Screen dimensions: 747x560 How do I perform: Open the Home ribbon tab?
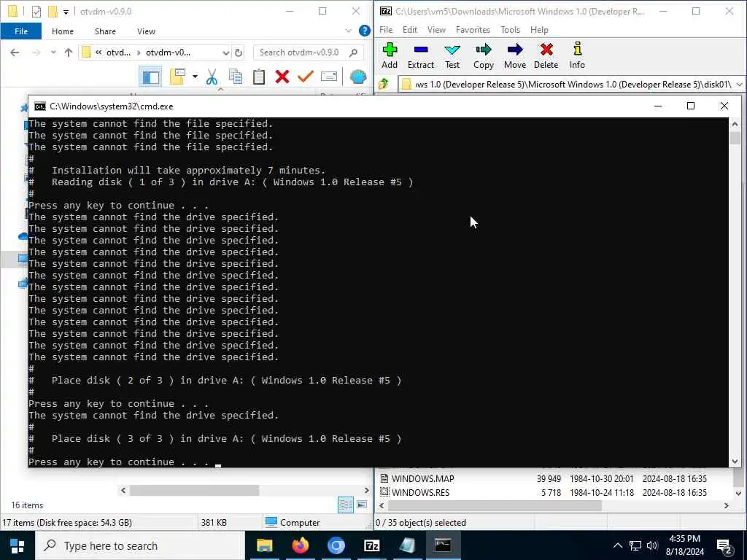63,31
